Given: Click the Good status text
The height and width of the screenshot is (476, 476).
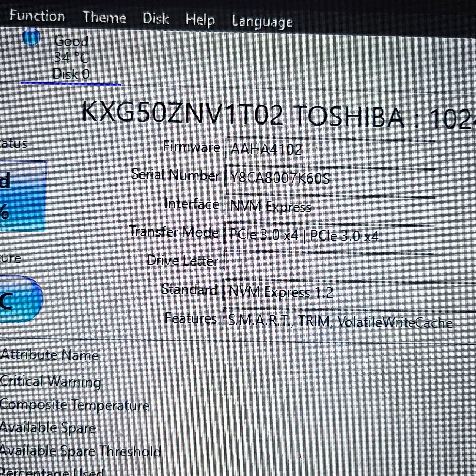Looking at the screenshot, I should click(71, 41).
